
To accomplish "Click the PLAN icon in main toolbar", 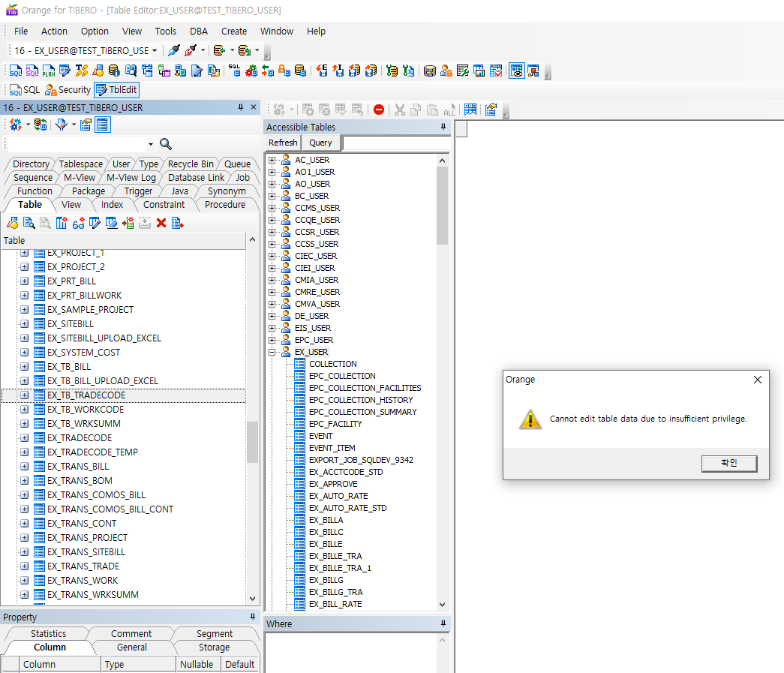I will (x=48, y=71).
